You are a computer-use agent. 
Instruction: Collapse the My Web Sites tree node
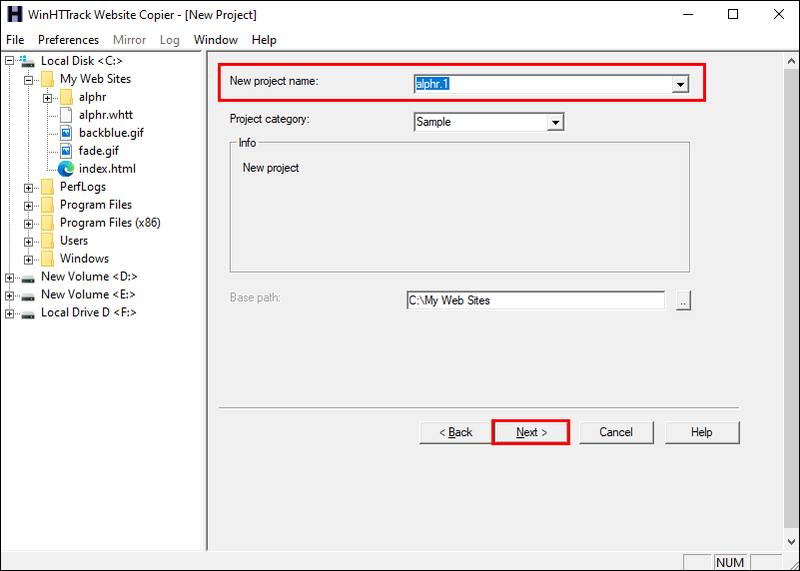coord(29,80)
